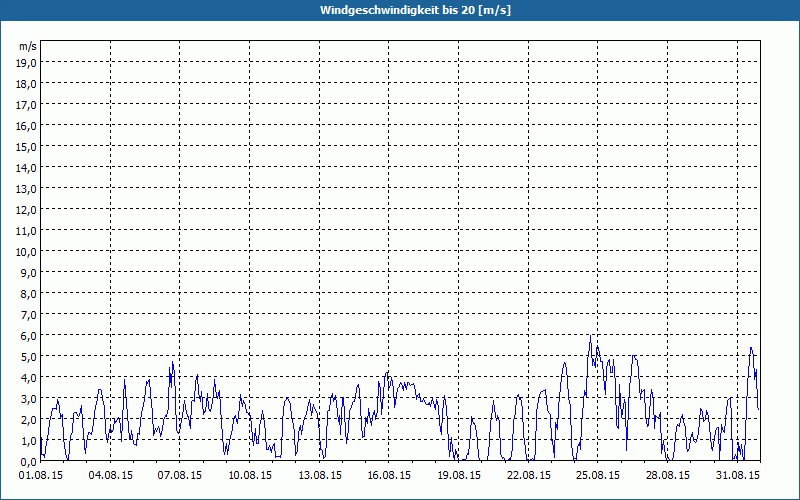Image resolution: width=800 pixels, height=500 pixels.
Task: Select the 18,0 y-axis value
Action: click(28, 83)
